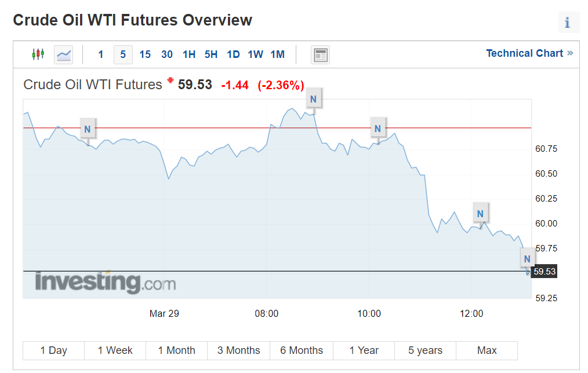Switch to candlestick chart type
The width and height of the screenshot is (588, 373).
click(38, 54)
